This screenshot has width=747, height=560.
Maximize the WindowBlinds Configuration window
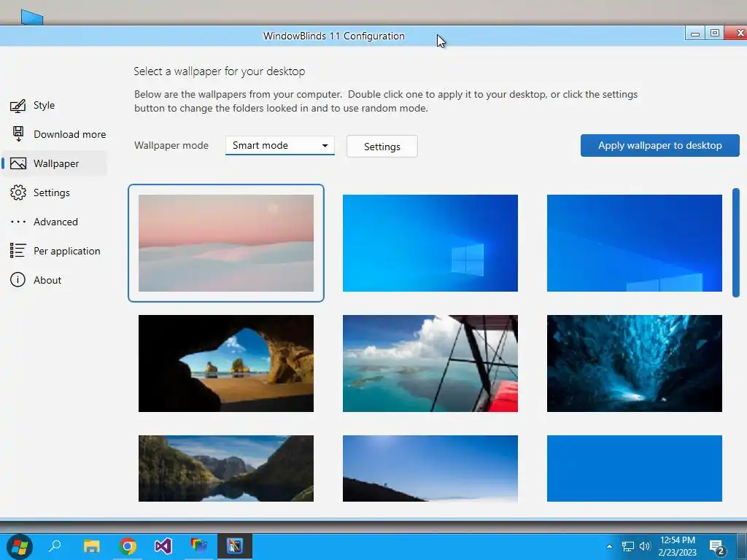tap(715, 34)
